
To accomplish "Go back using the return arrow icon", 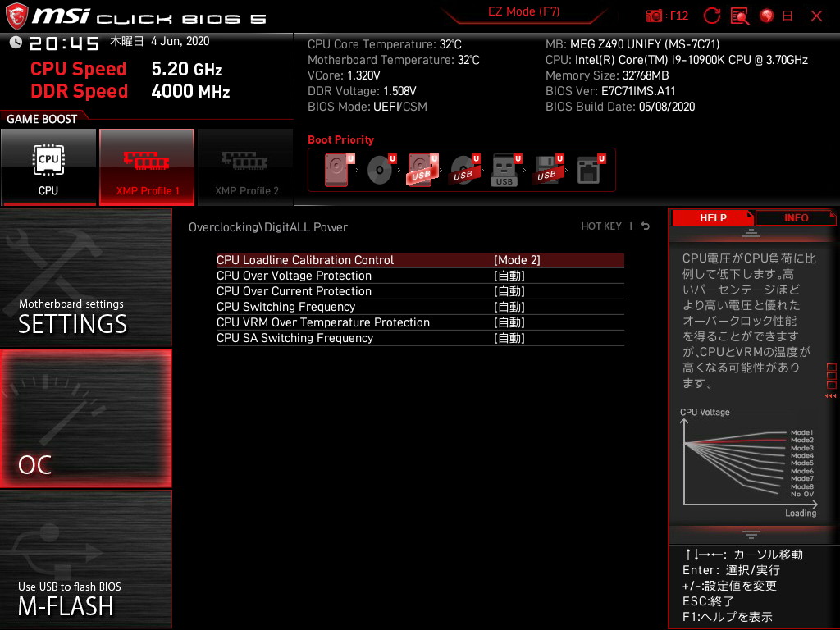I will (645, 226).
